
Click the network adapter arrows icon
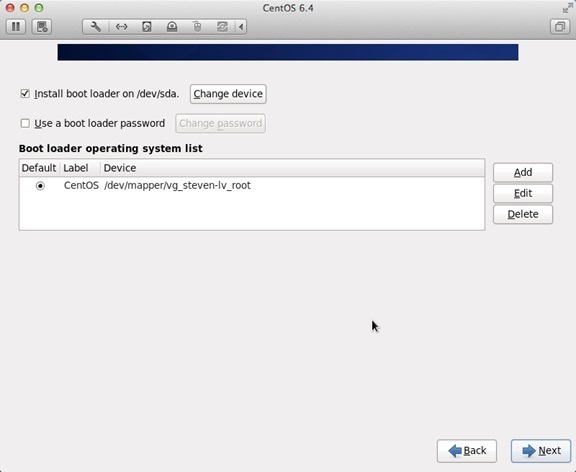coord(121,27)
